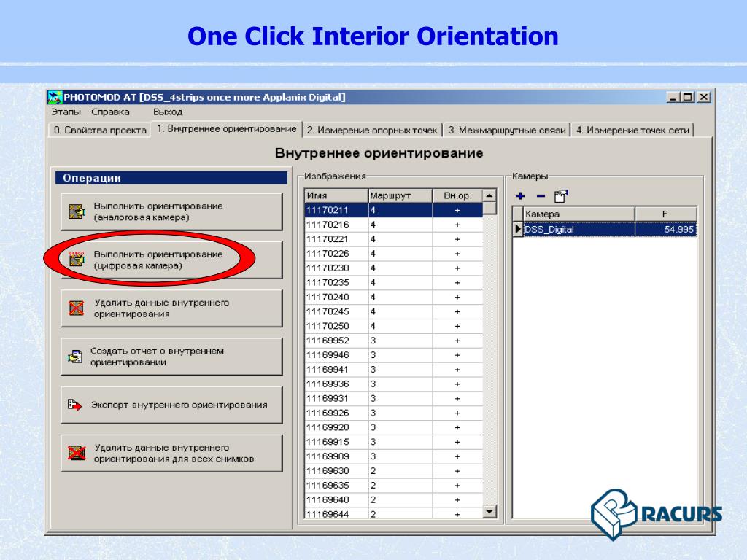Add a camera with the plus icon
The width and height of the screenshot is (747, 560).
click(x=520, y=195)
